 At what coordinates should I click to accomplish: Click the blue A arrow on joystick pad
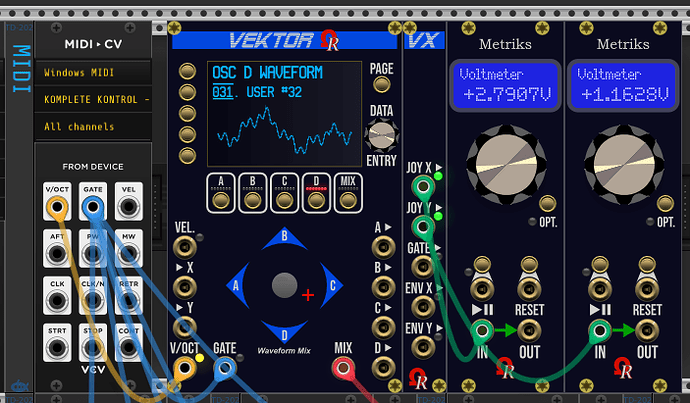point(237,285)
